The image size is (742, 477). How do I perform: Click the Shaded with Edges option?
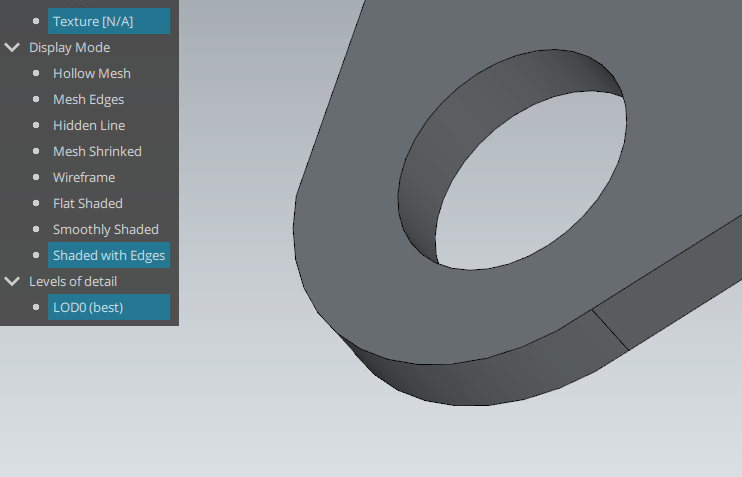(x=109, y=256)
